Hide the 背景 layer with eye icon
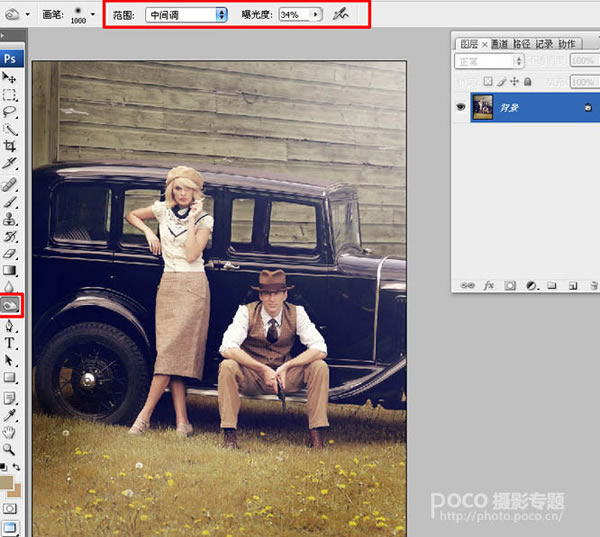Screen dimensions: 600x537 point(462,108)
